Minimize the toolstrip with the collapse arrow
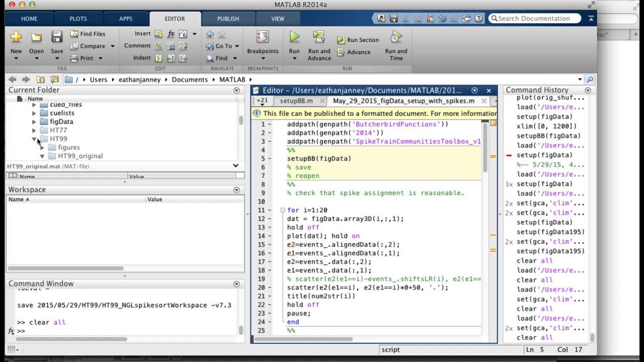Viewport: 644px width, 362px height. tap(591, 19)
